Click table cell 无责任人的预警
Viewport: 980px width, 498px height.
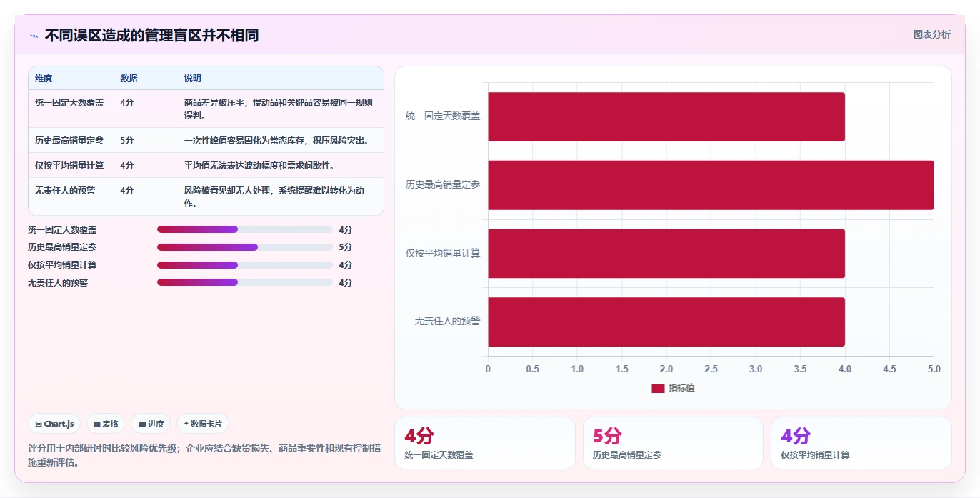coord(65,191)
